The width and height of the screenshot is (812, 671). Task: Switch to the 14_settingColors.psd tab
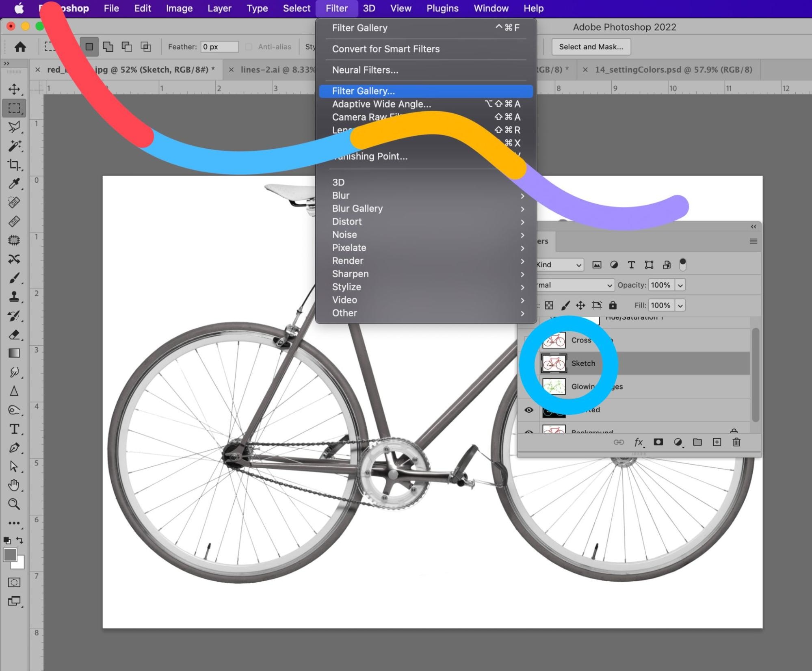pyautogui.click(x=673, y=70)
